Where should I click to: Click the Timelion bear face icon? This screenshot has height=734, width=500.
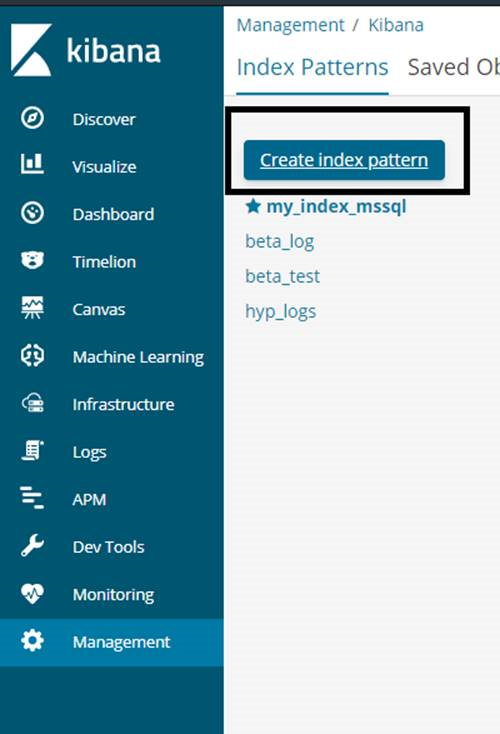32,260
